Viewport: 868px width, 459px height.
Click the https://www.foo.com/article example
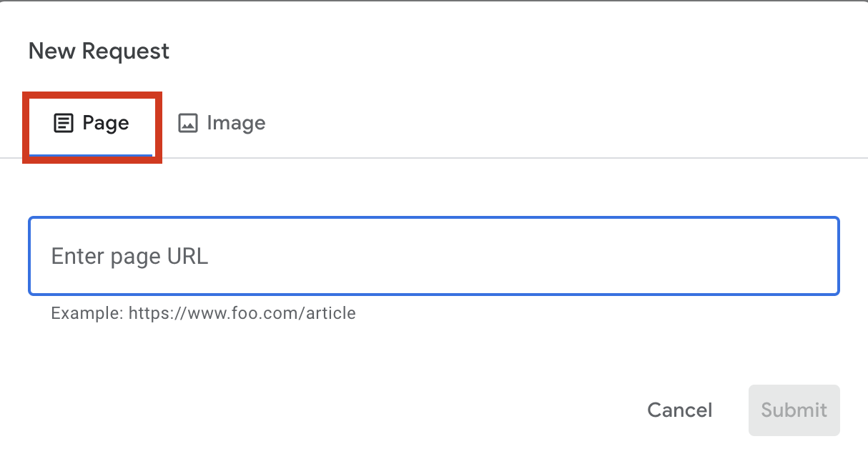click(242, 313)
